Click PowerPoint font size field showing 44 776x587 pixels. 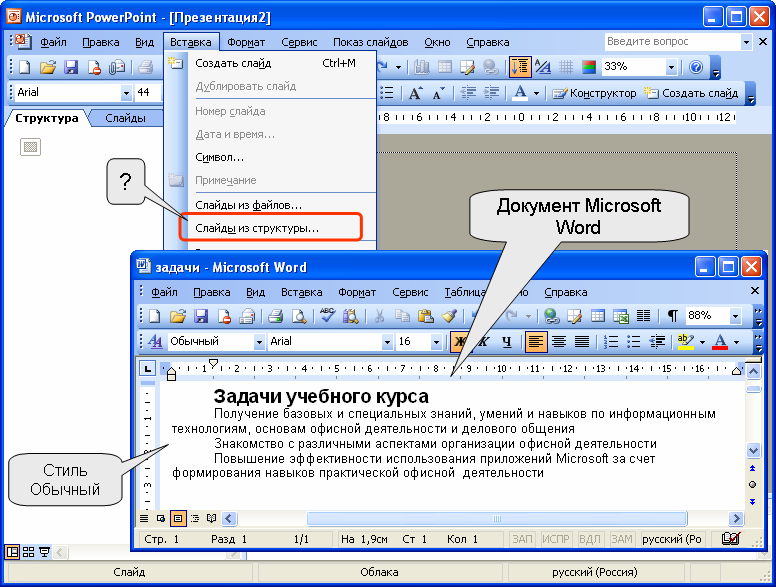pos(148,93)
